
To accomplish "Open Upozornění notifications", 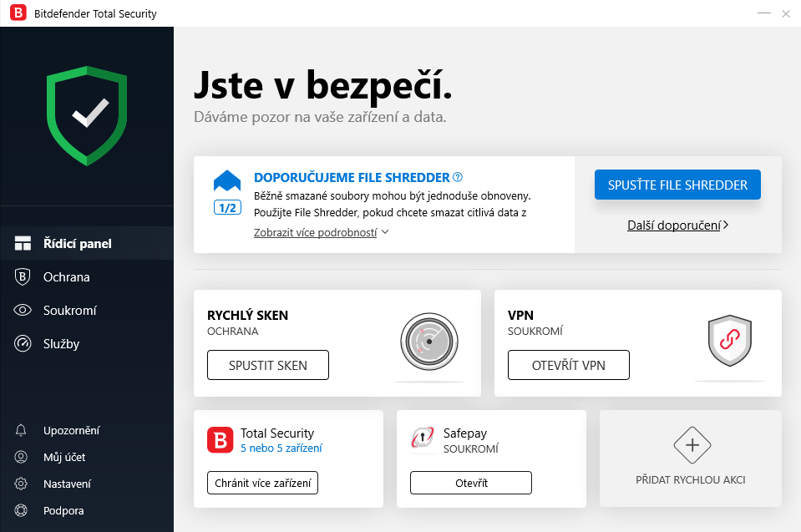I will [74, 430].
